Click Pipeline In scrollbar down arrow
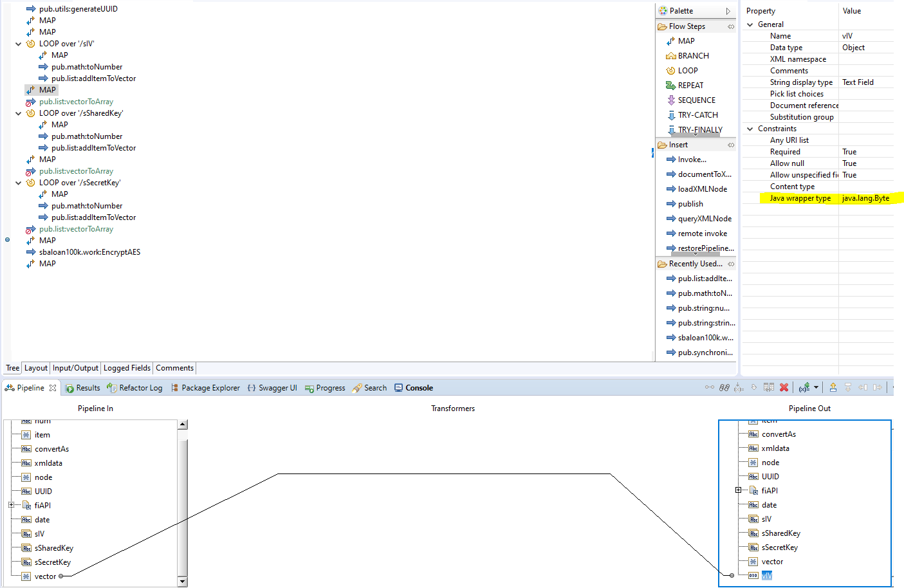 click(x=183, y=582)
